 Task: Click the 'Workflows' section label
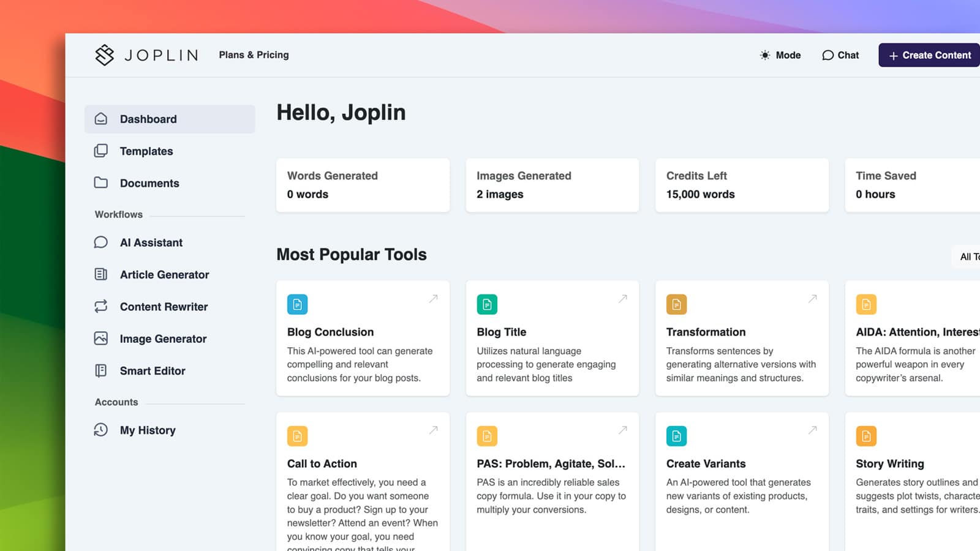pos(118,214)
